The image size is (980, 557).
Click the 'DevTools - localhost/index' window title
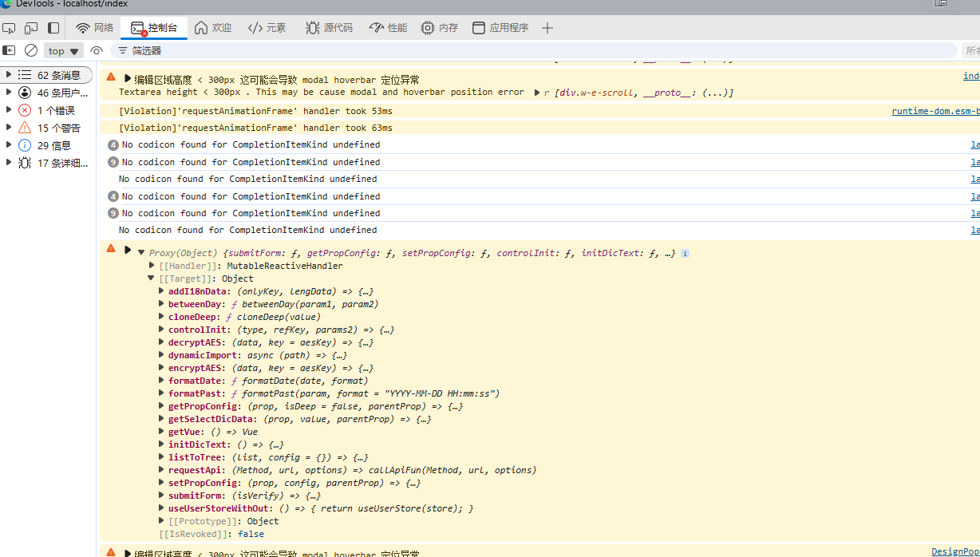(x=72, y=4)
